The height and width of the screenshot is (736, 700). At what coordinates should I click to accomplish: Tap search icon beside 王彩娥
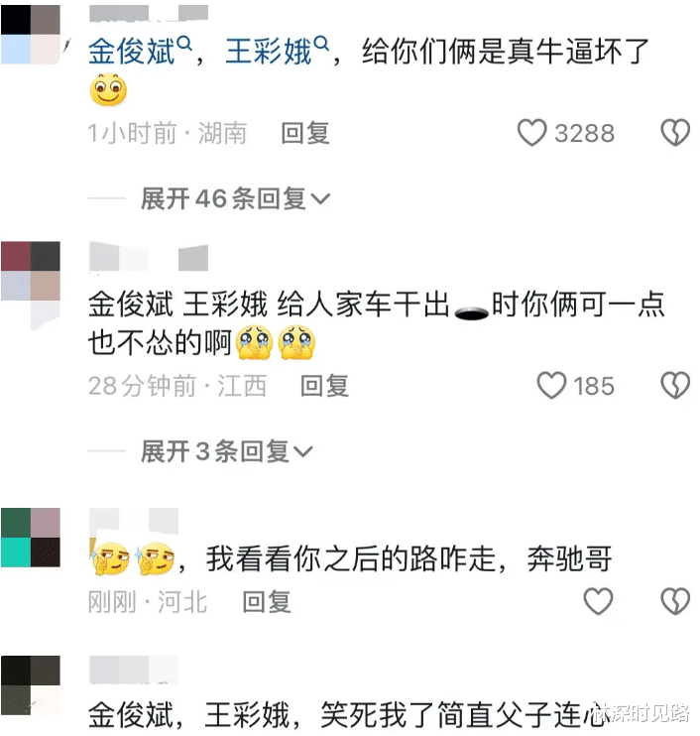pos(321,44)
